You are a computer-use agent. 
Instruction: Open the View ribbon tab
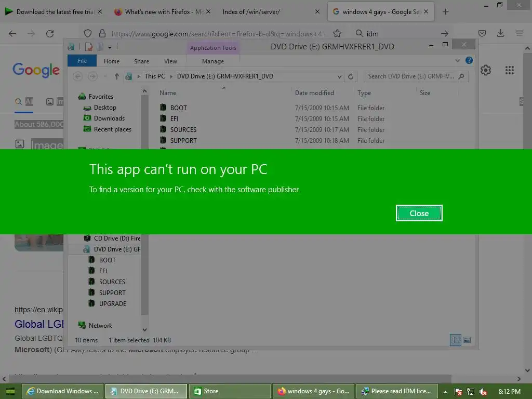[x=170, y=61]
